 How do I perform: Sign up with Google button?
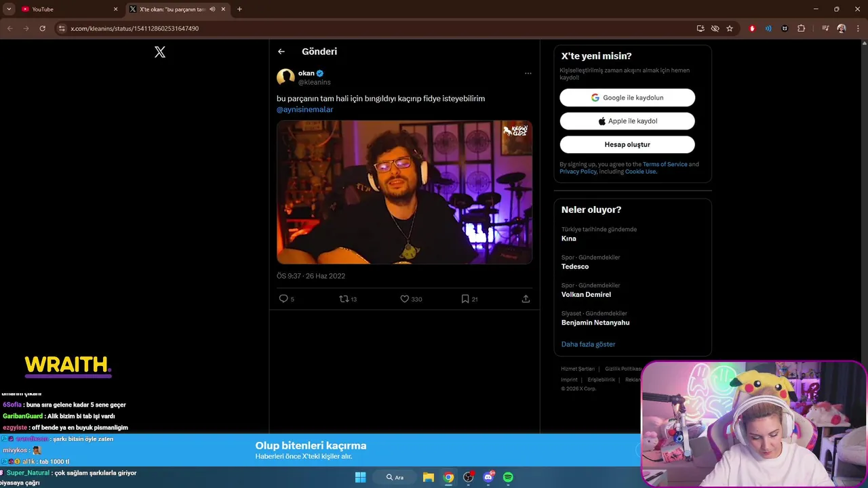pos(627,98)
